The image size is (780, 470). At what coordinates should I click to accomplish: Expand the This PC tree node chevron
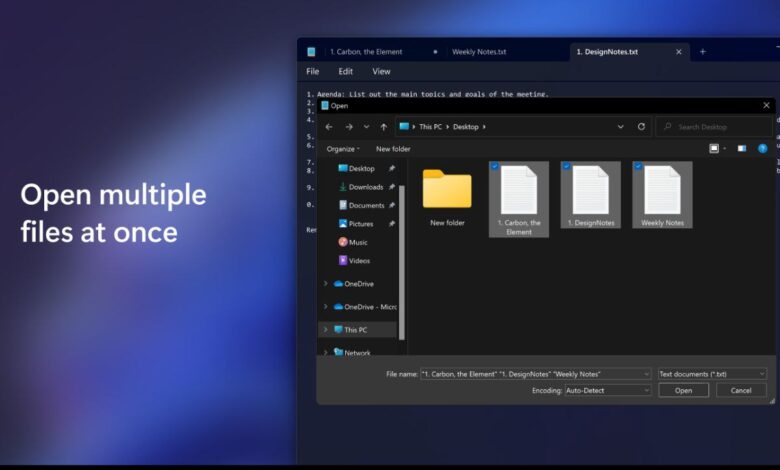pyautogui.click(x=325, y=329)
